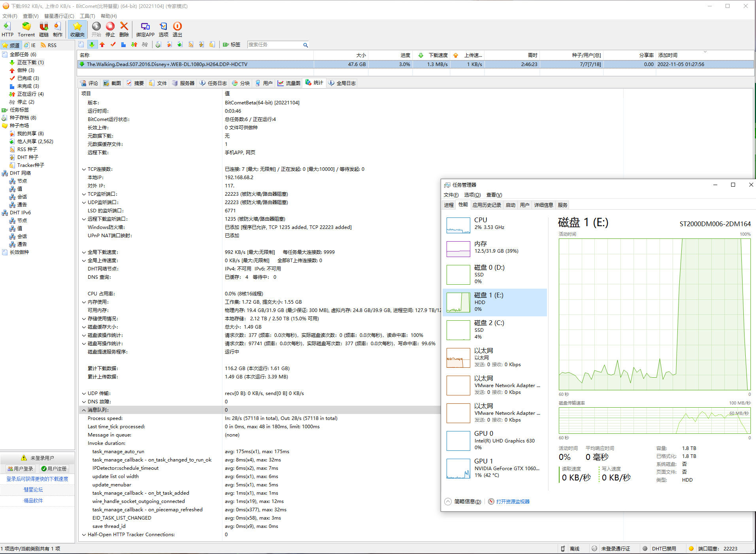Viewport: 756px width, 554px height.
Task: Click the 绑定APP icon
Action: pos(145,29)
